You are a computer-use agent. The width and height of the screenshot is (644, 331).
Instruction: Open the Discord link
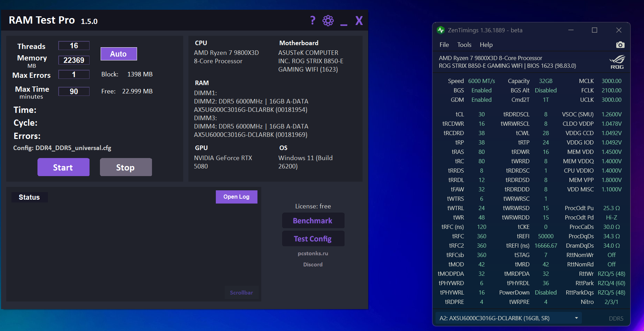point(313,265)
